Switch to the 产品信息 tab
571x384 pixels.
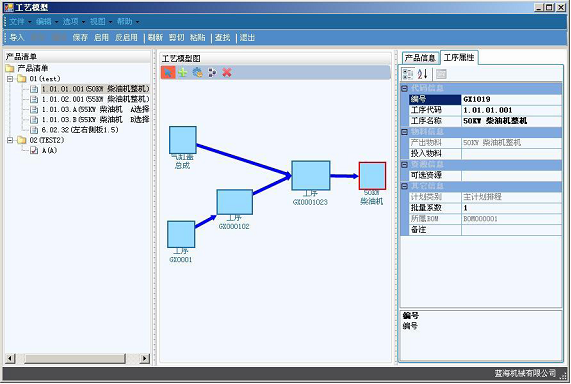(420, 58)
